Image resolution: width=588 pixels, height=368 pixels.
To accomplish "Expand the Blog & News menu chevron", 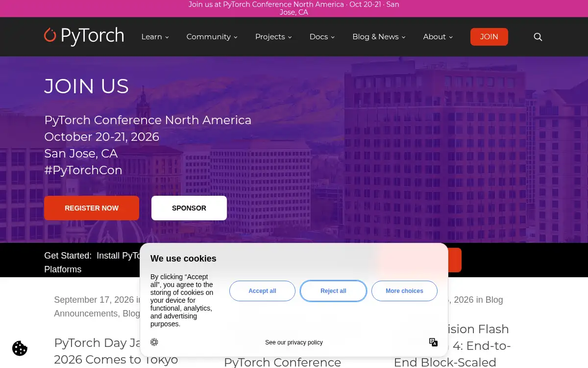I will coord(404,37).
